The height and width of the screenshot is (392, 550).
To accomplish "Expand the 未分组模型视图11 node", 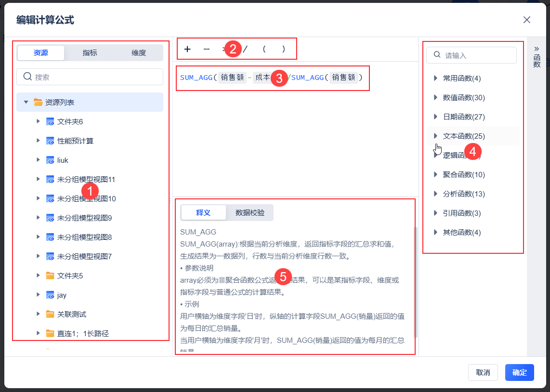I will pos(38,179).
